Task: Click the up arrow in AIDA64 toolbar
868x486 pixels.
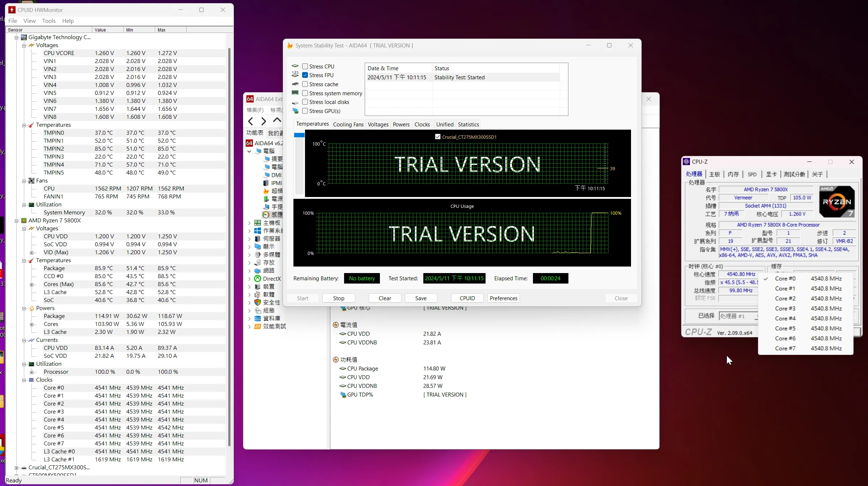Action: (277, 120)
